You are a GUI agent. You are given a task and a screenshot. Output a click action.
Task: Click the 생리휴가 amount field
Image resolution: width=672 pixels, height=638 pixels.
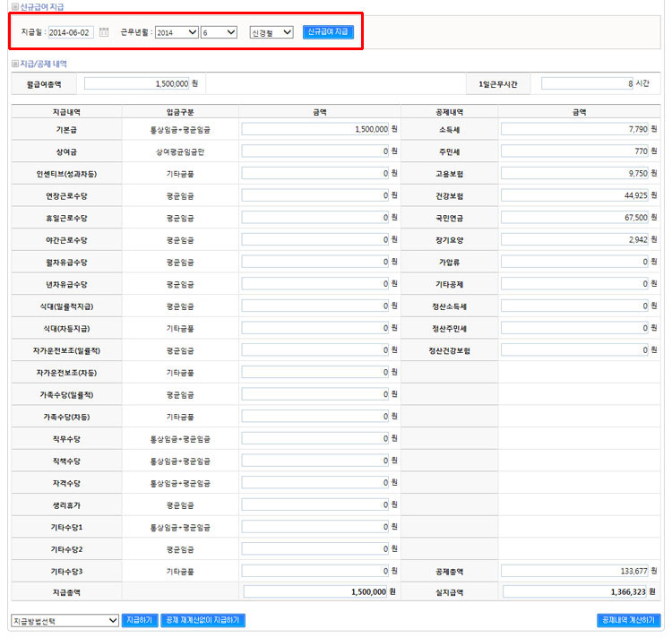[315, 504]
